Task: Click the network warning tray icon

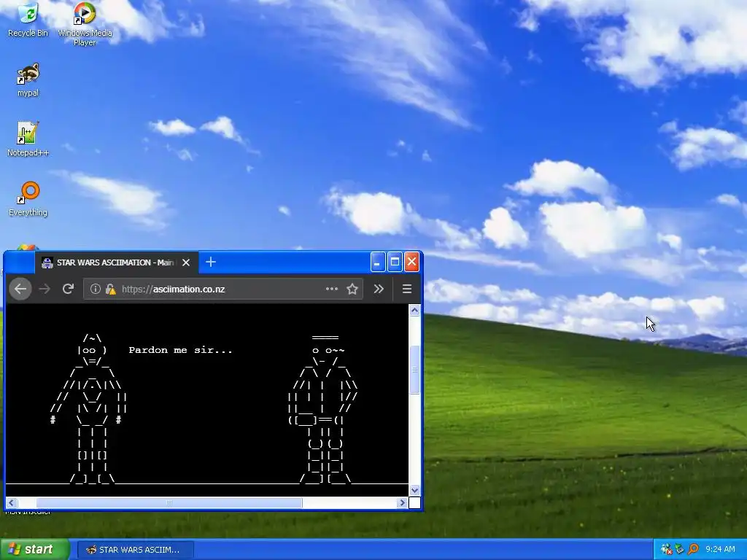Action: click(x=667, y=550)
